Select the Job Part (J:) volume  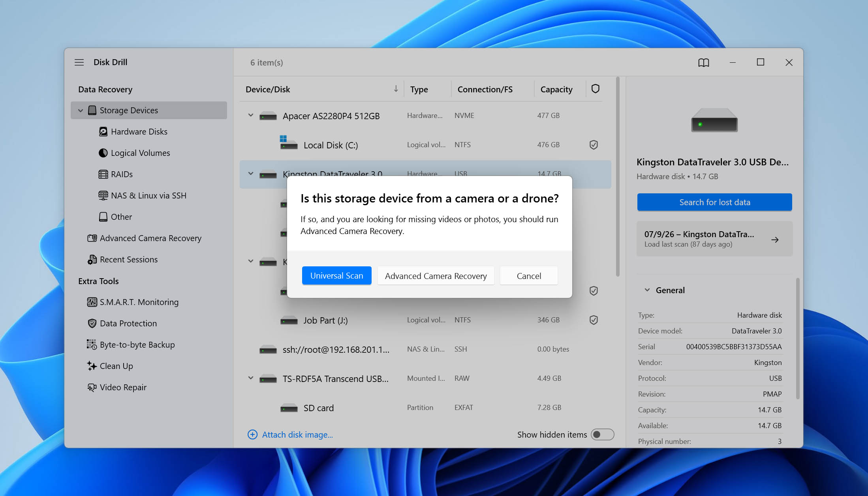[x=425, y=320]
